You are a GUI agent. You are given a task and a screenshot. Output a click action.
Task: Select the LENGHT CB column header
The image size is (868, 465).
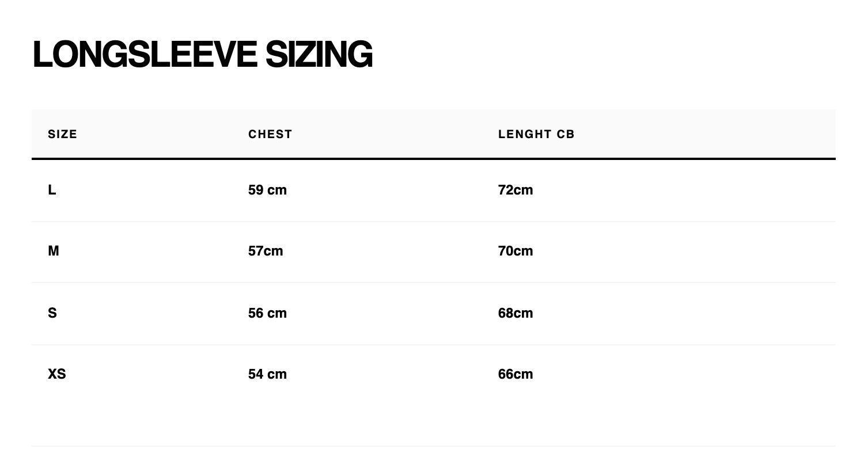pos(536,134)
